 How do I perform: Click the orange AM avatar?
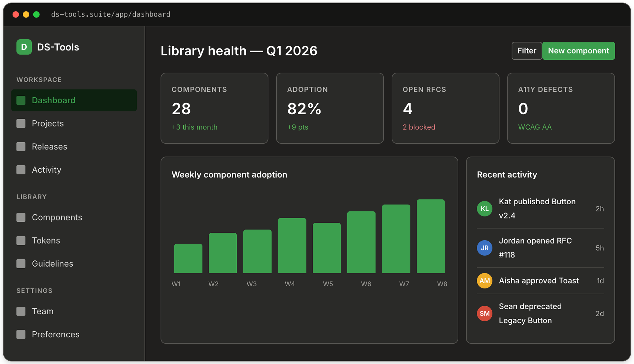coord(484,281)
